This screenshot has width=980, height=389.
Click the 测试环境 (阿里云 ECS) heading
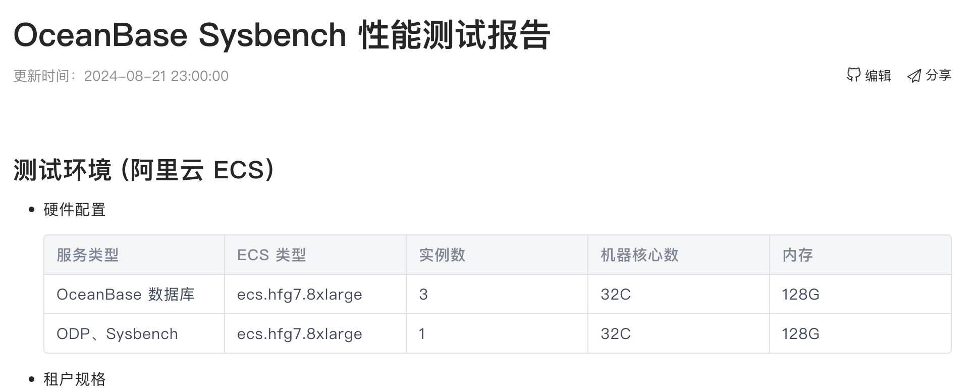[144, 170]
